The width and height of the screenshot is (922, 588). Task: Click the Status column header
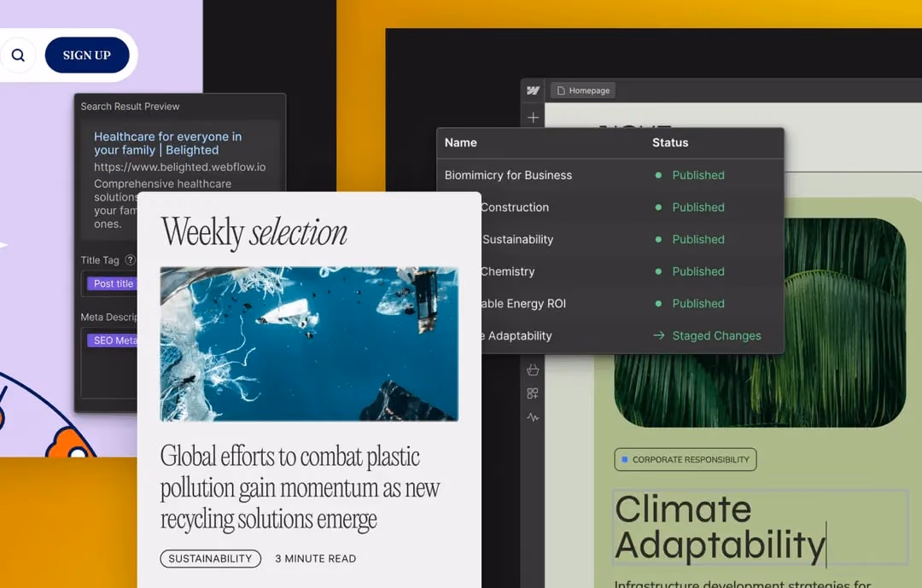pyautogui.click(x=670, y=143)
